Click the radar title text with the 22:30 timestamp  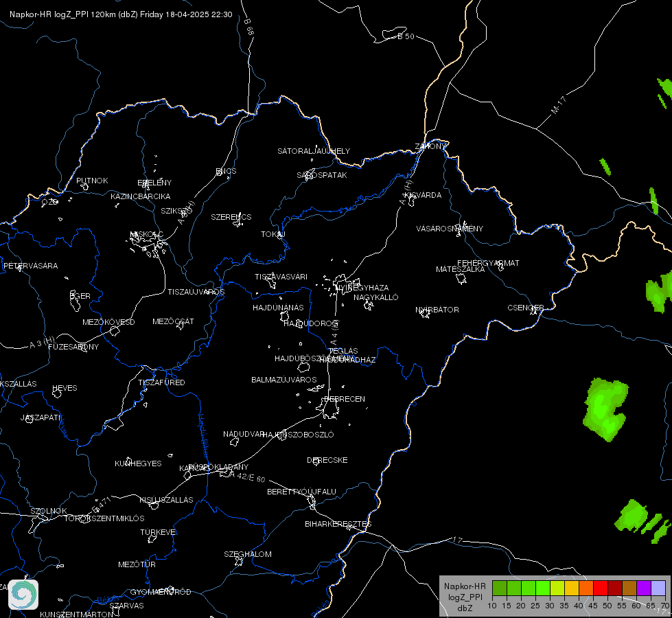(x=121, y=14)
